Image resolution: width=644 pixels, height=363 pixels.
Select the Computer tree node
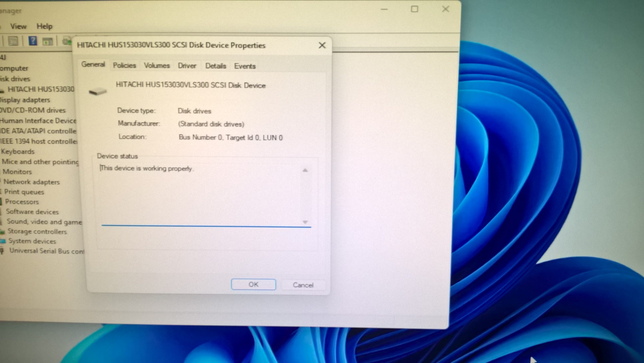[x=14, y=68]
